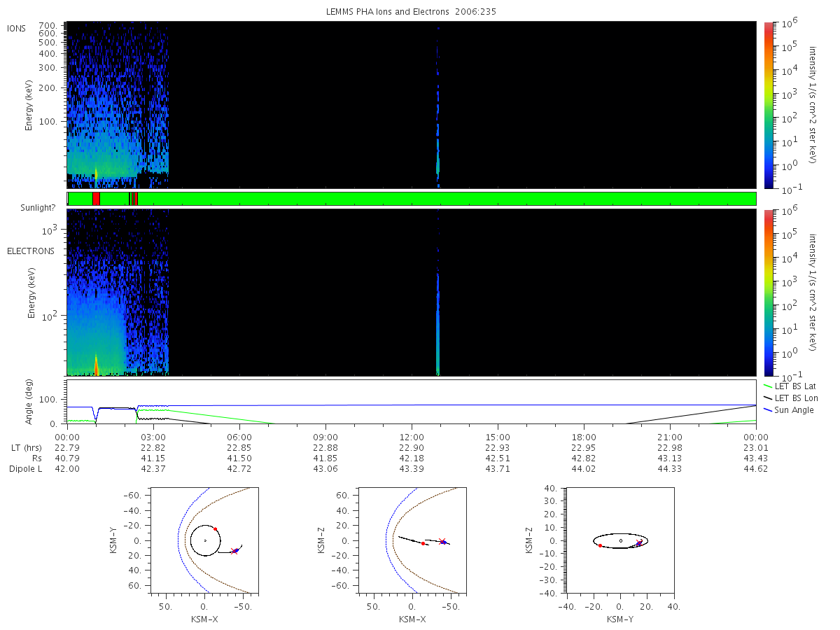The image size is (840, 630).
Task: Click the red dot at the left of the KSM-Y/KSM-Z ellipse
Action: [x=600, y=545]
